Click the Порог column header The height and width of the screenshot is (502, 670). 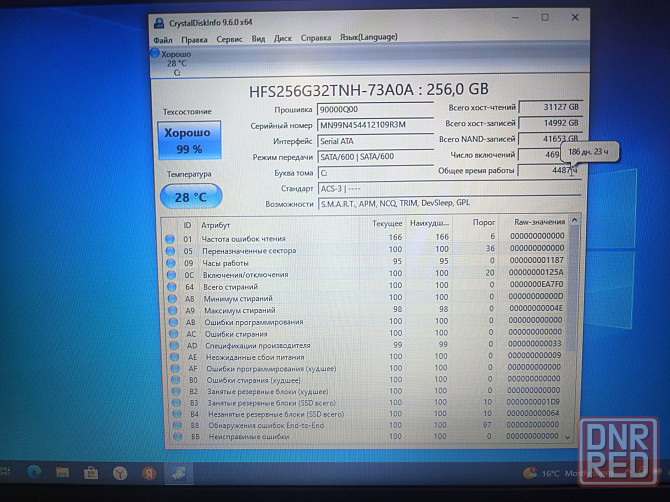[484, 223]
